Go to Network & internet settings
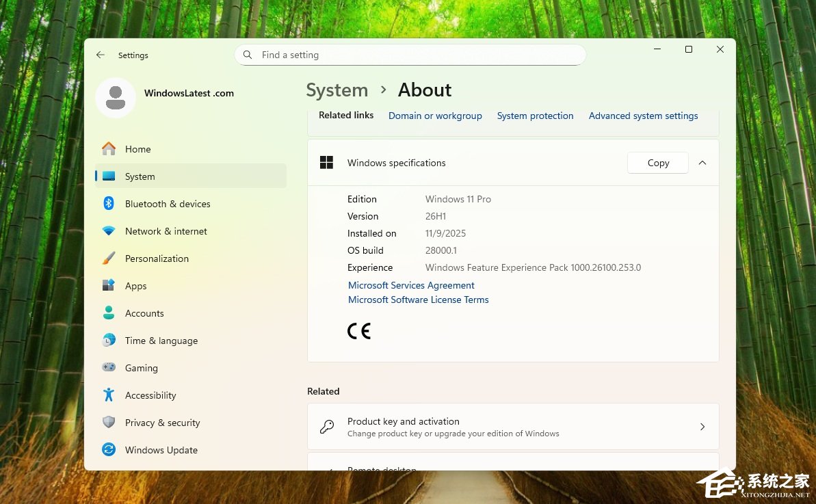Image resolution: width=816 pixels, height=504 pixels. coord(190,231)
